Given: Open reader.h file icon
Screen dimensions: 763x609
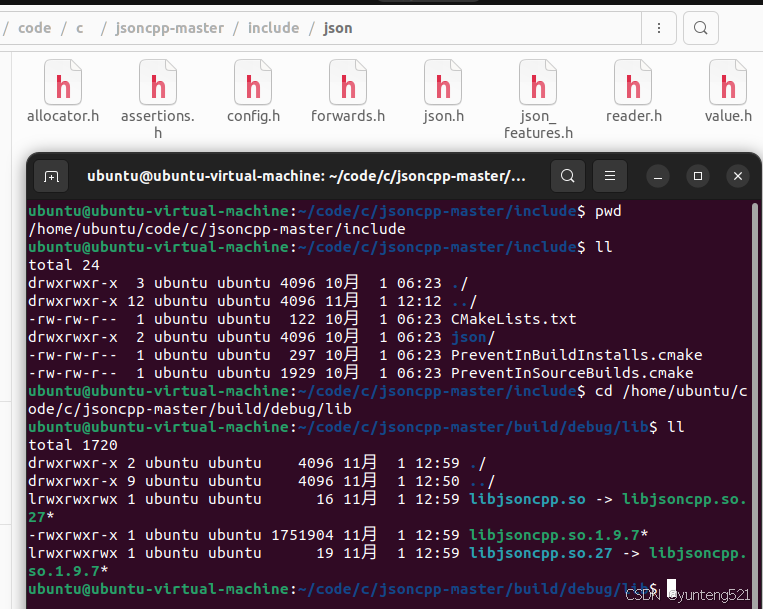Looking at the screenshot, I should pyautogui.click(x=633, y=83).
